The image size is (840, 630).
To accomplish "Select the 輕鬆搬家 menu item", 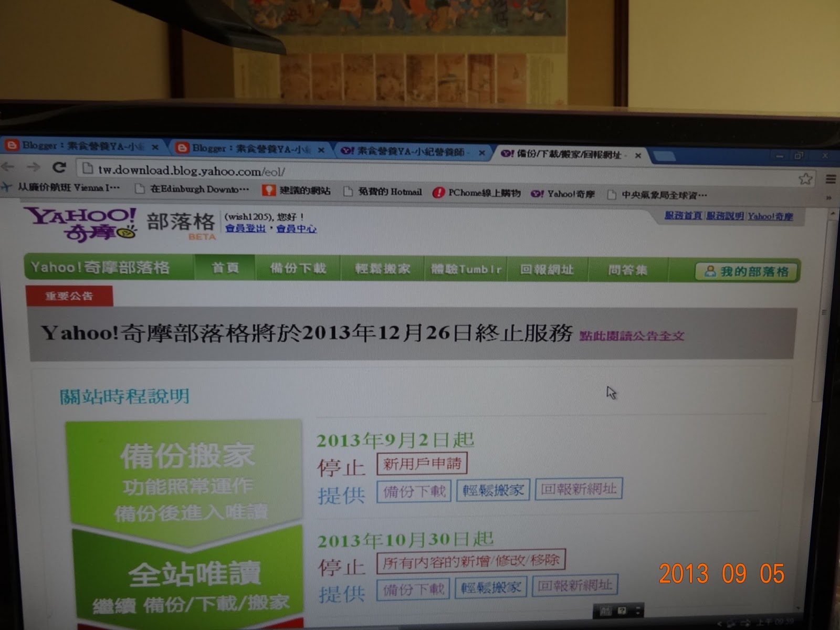I will [x=383, y=269].
